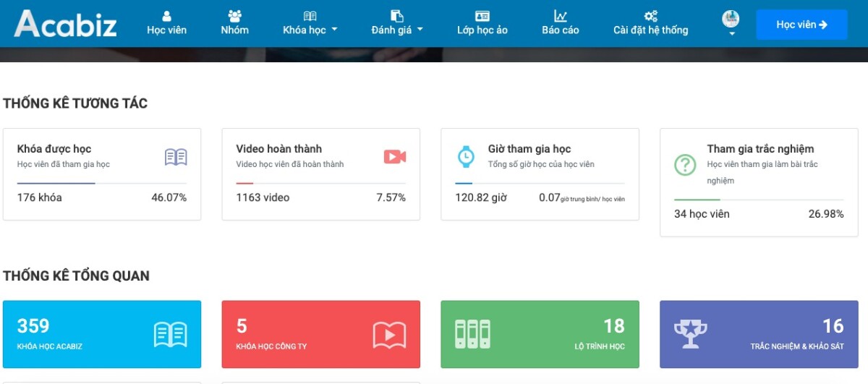The width and height of the screenshot is (868, 384).
Task: Click the blue Học viên button
Action: click(x=801, y=25)
